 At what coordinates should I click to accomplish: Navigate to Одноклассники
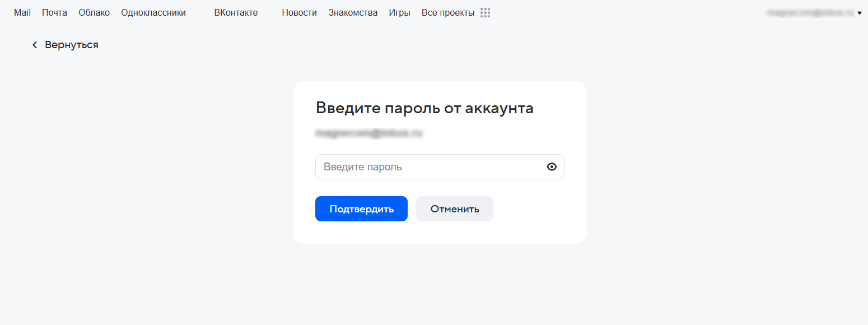click(x=153, y=13)
